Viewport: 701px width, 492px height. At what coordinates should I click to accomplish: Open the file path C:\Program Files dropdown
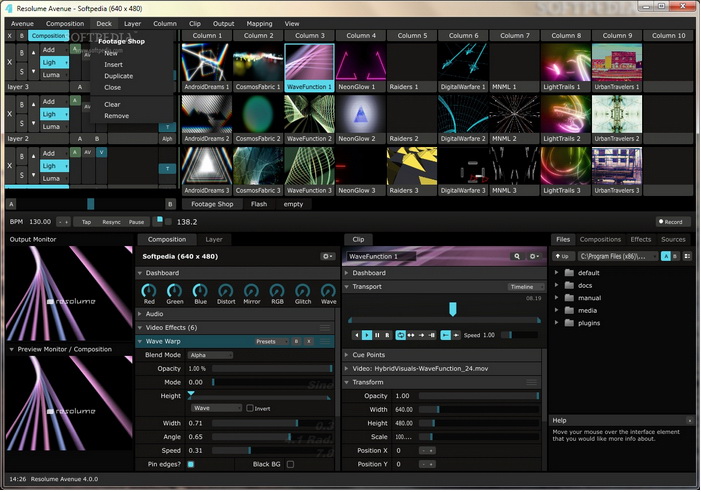pyautogui.click(x=618, y=257)
